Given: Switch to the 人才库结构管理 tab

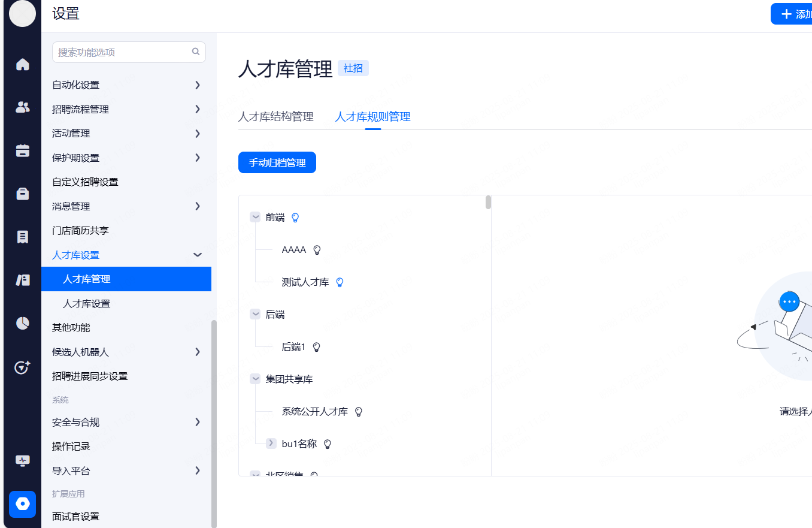Looking at the screenshot, I should [275, 117].
